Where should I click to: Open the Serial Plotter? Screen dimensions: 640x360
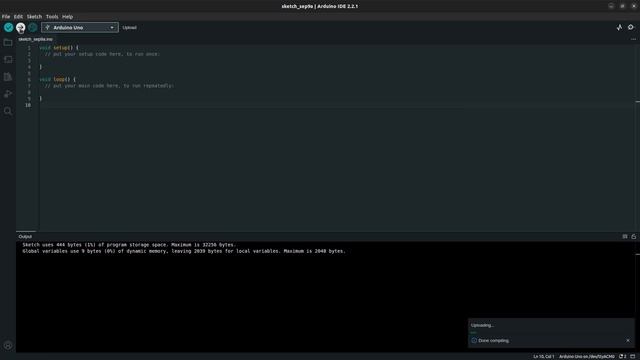tap(619, 27)
